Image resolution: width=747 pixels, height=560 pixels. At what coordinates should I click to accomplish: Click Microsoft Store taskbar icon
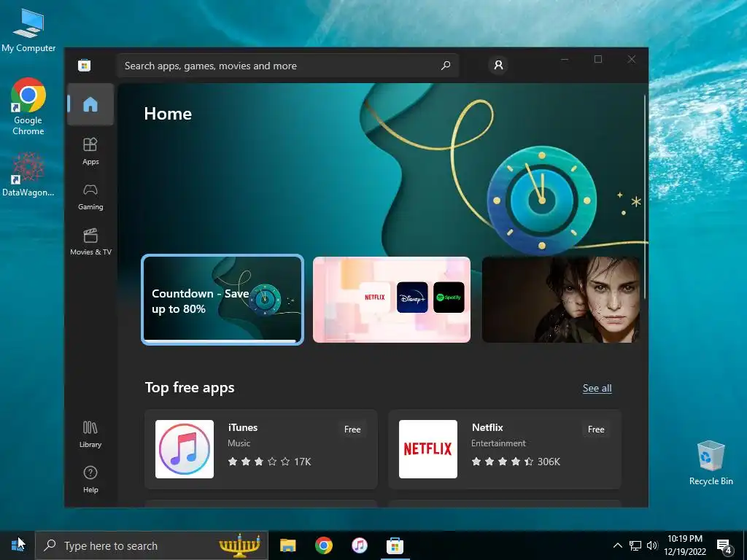pyautogui.click(x=395, y=545)
